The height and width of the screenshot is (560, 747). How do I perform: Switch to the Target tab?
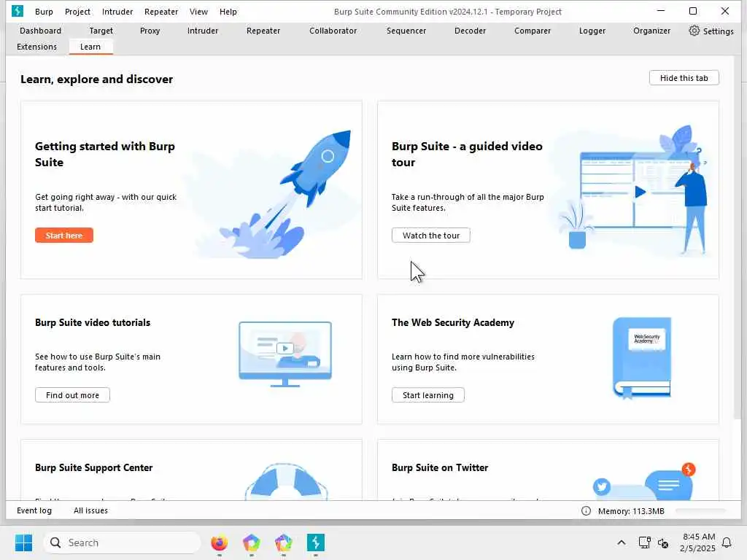pos(101,31)
